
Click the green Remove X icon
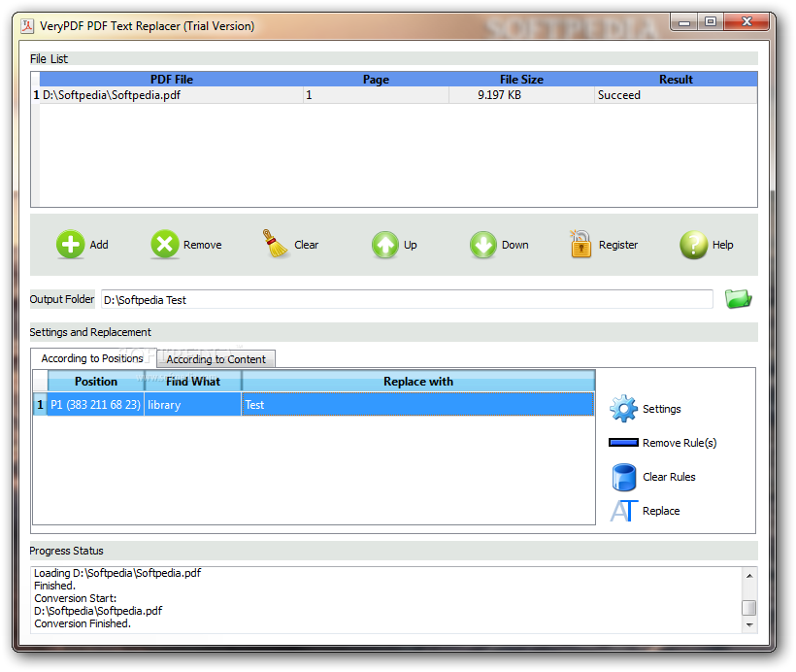165,245
